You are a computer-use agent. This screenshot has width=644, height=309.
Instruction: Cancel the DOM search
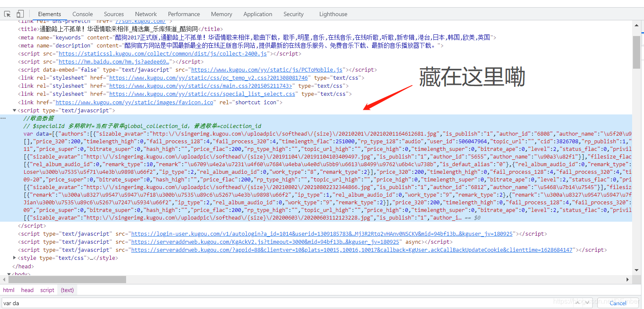click(x=618, y=303)
